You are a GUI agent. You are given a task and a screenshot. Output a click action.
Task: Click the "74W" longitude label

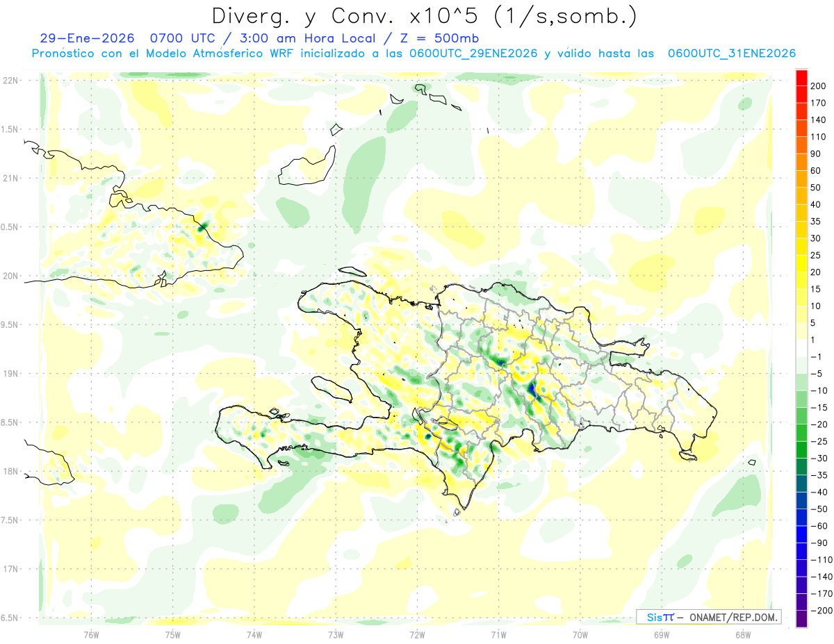tap(254, 634)
